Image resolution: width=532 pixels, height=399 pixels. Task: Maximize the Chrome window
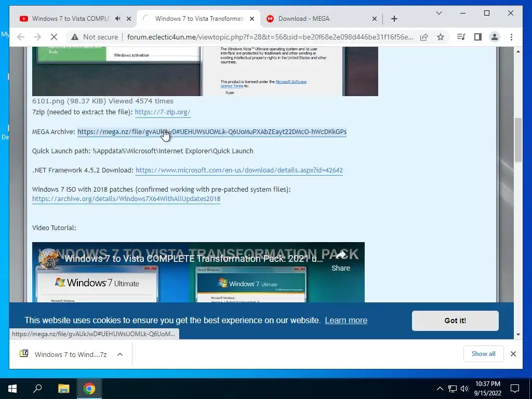(486, 13)
